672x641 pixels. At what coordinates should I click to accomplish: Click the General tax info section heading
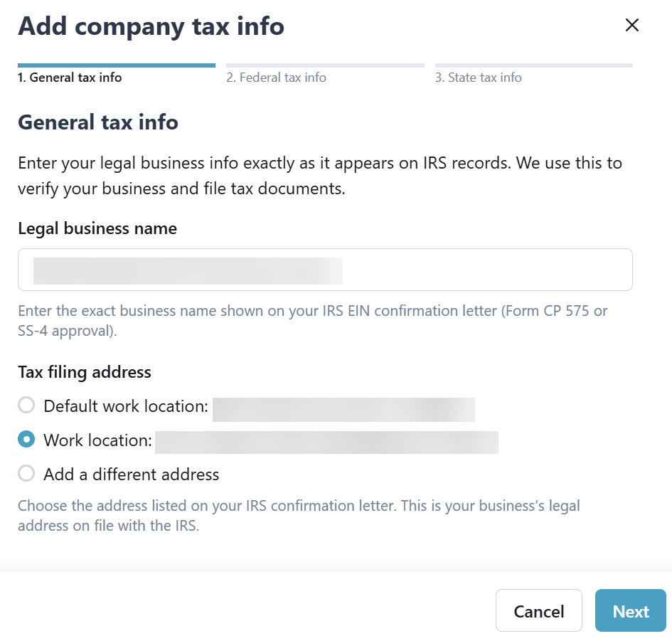click(98, 122)
